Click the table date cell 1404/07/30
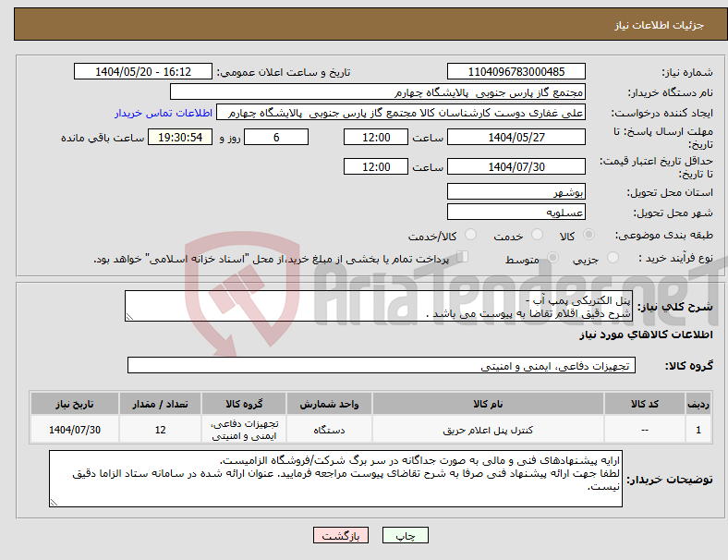The width and height of the screenshot is (728, 560). (74, 430)
